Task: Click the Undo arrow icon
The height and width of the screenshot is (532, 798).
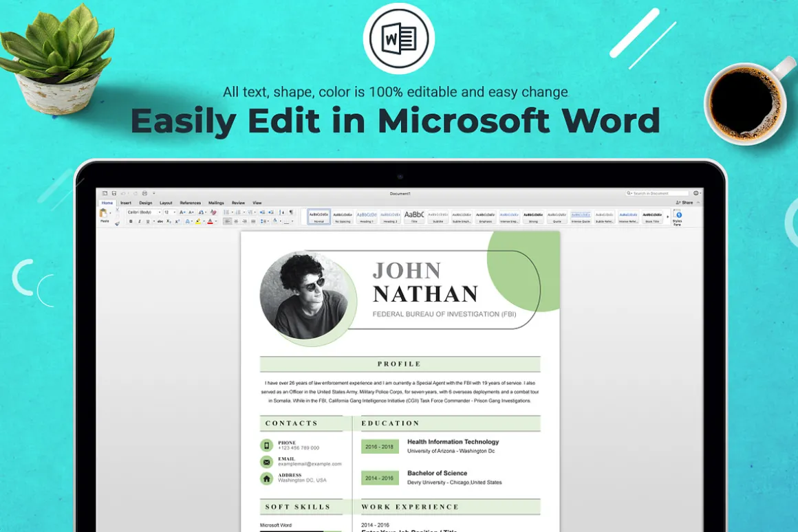Action: pos(123,193)
